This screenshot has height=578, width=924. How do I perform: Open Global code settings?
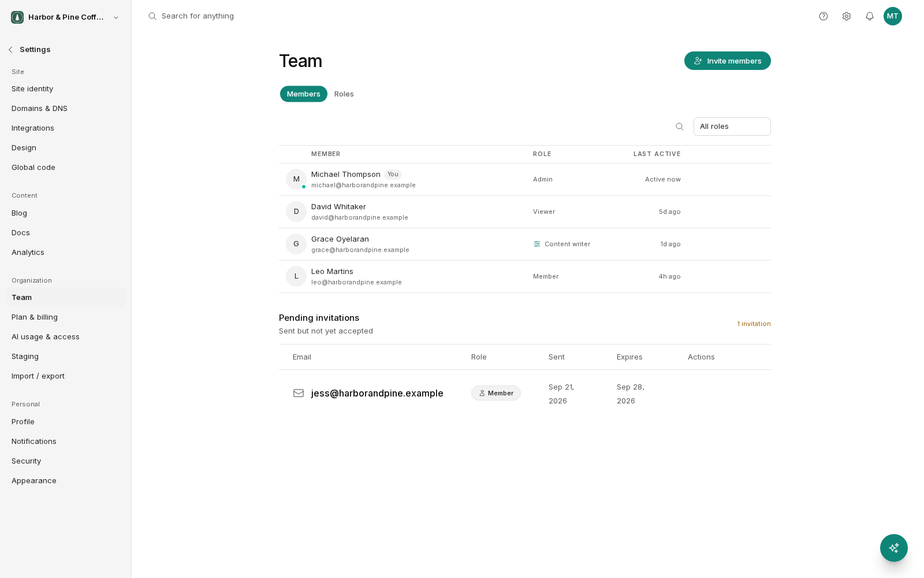pos(66,168)
